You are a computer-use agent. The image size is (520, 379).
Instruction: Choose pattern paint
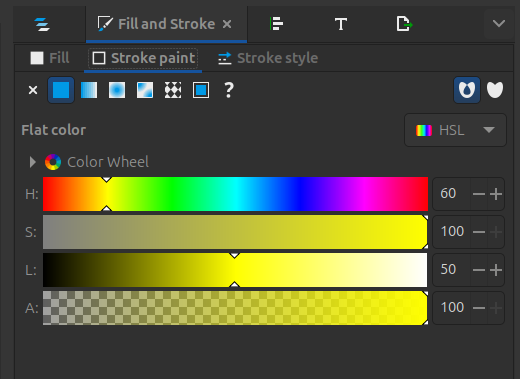[x=173, y=90]
